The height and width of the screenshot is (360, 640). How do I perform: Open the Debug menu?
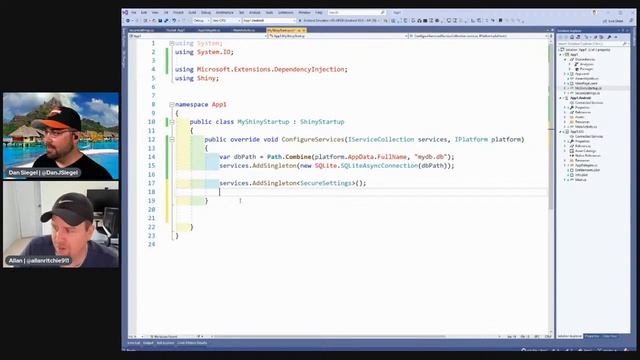point(206,12)
